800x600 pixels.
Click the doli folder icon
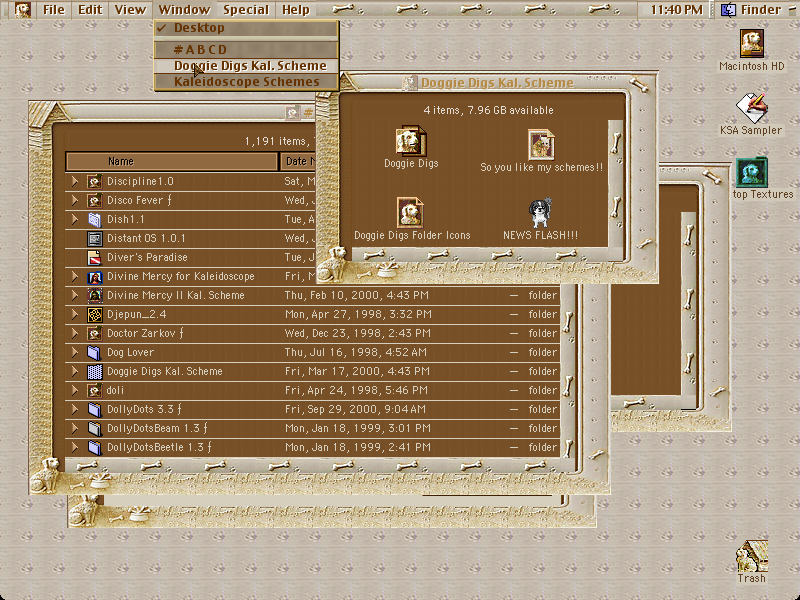tap(94, 390)
